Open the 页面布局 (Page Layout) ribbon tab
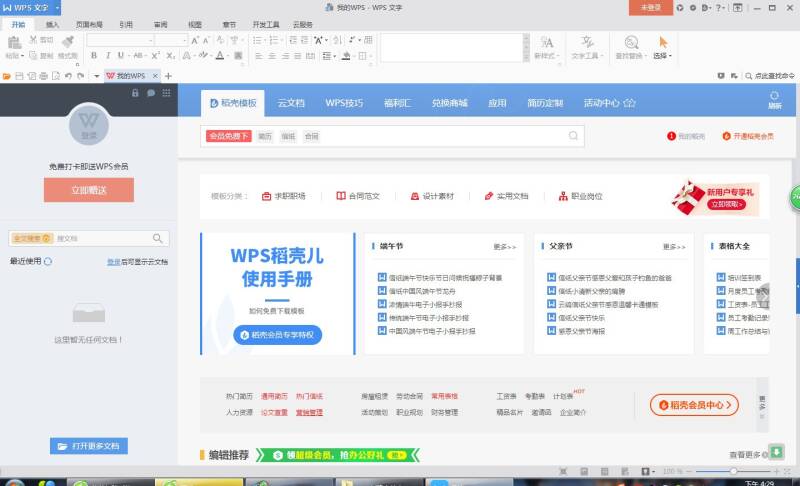 point(89,24)
